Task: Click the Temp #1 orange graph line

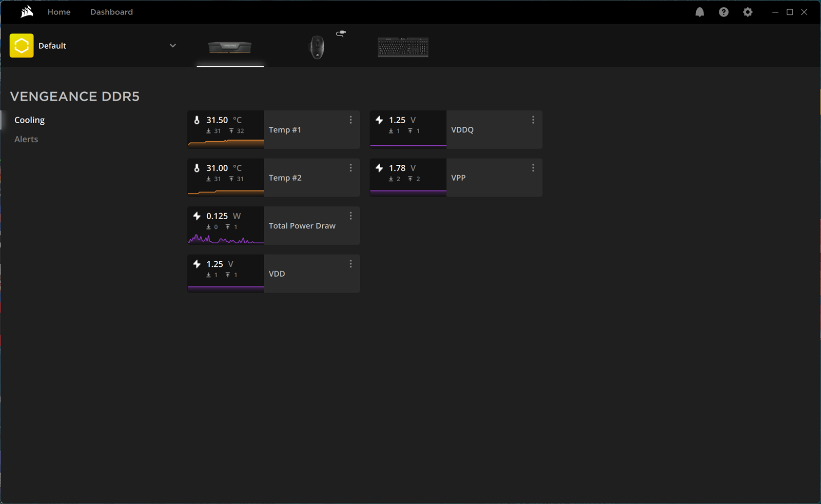Action: (226, 143)
